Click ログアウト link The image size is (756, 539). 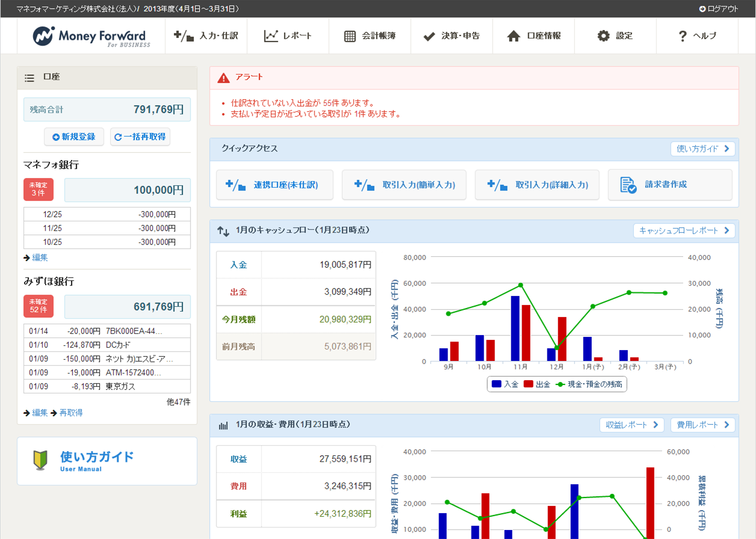coord(718,8)
